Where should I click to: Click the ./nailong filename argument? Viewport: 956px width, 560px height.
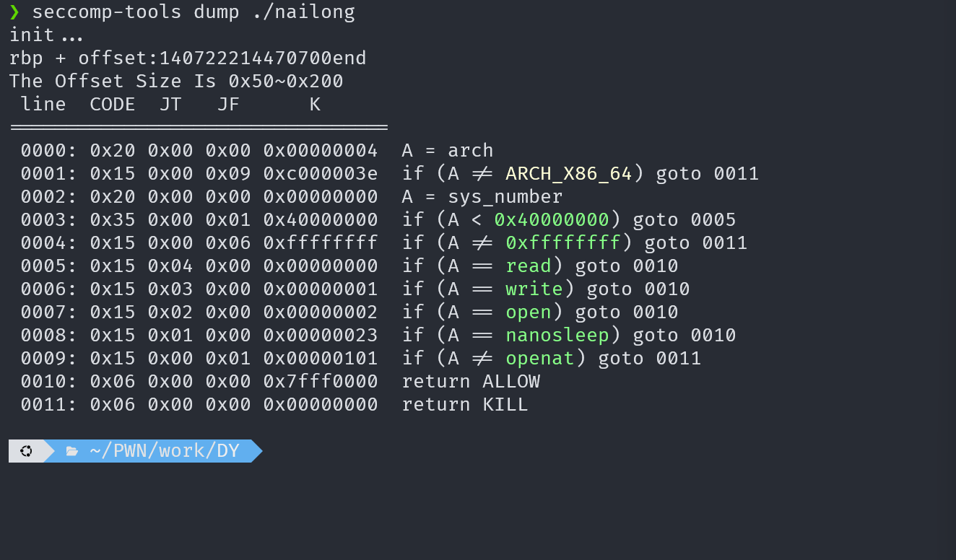pyautogui.click(x=303, y=12)
